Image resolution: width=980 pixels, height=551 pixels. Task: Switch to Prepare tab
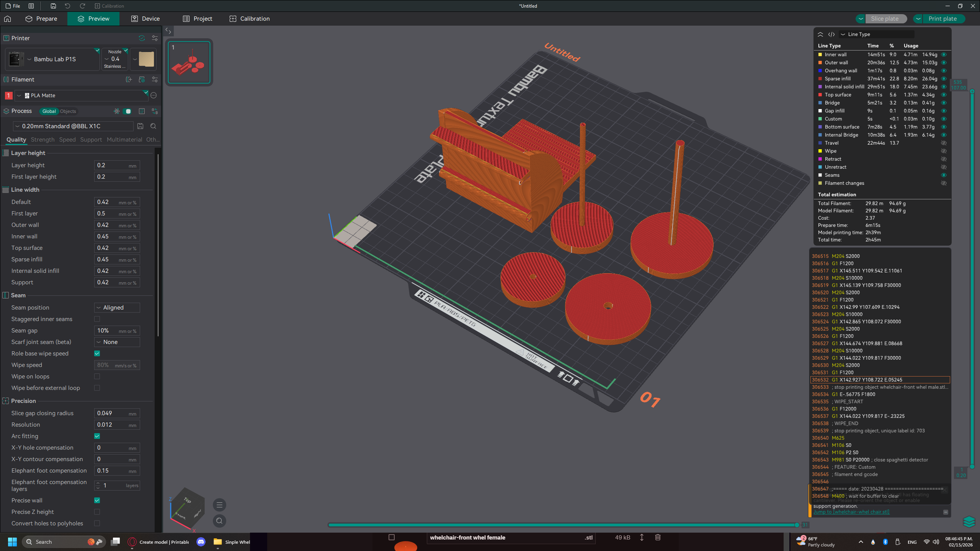click(41, 19)
